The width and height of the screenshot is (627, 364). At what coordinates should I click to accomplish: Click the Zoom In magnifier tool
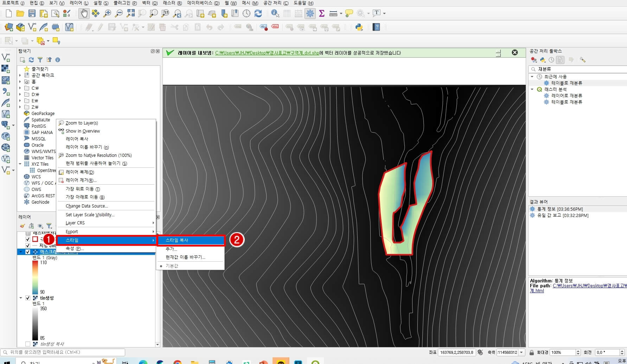(107, 13)
